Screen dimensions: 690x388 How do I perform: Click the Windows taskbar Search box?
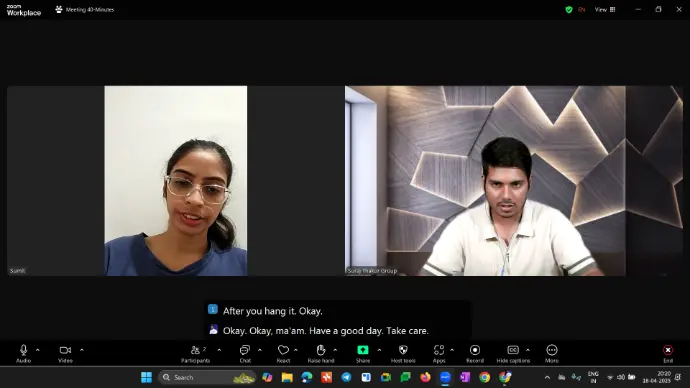(x=207, y=377)
